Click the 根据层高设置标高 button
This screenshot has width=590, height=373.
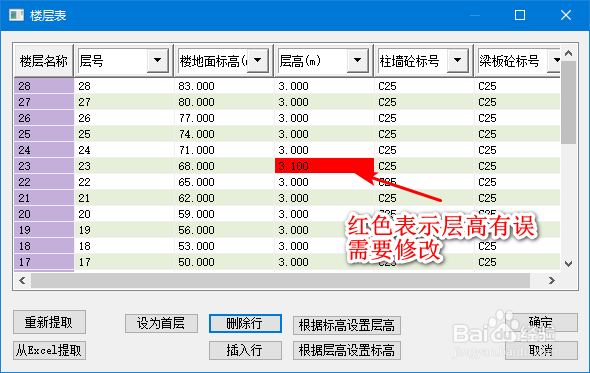[347, 350]
